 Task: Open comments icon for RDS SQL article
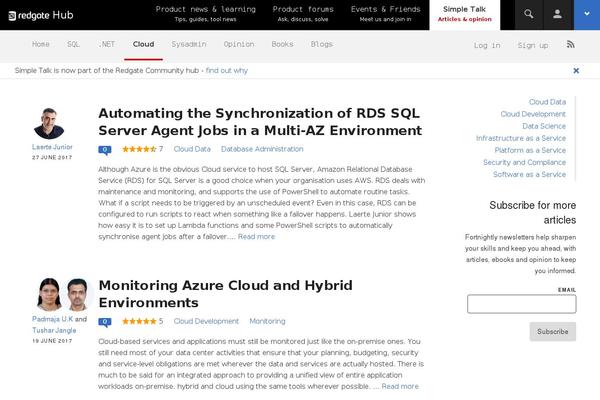coord(105,150)
